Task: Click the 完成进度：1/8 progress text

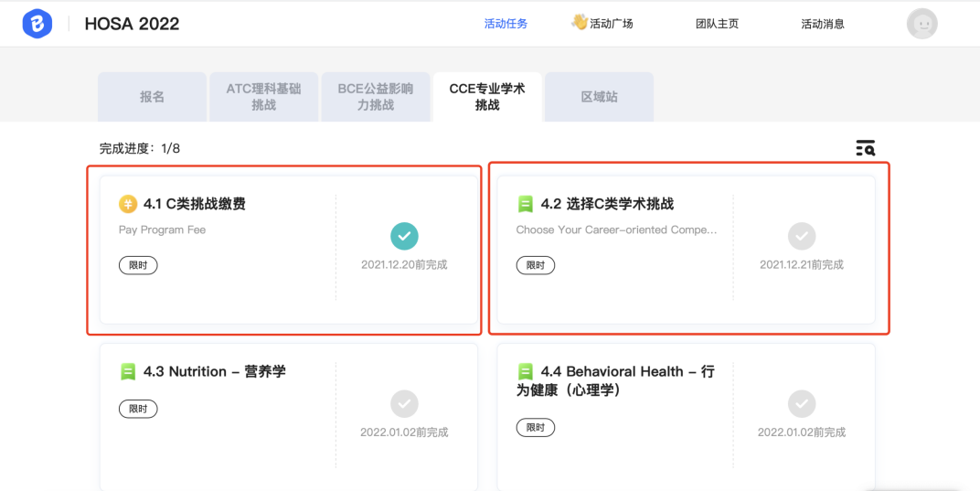Action: pos(140,148)
